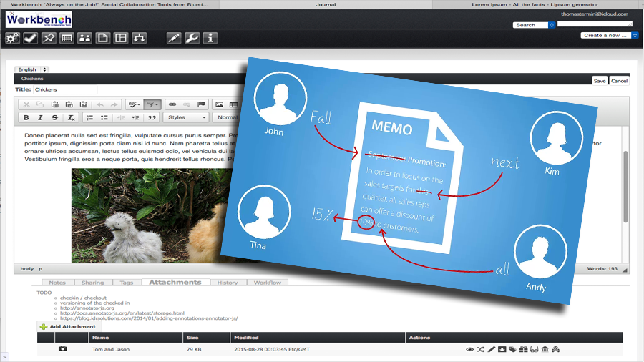
Task: Click the glasses icon in attachment actions
Action: tap(534, 349)
